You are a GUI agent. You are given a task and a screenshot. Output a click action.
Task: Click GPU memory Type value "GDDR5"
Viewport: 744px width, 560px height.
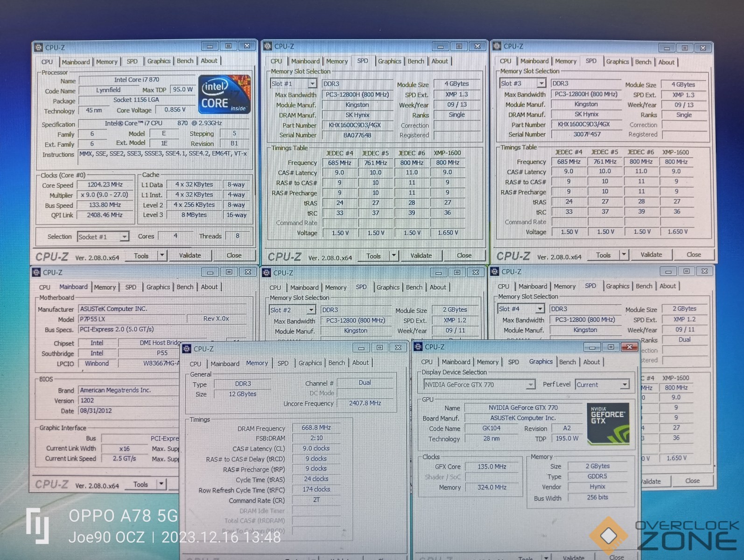597,476
